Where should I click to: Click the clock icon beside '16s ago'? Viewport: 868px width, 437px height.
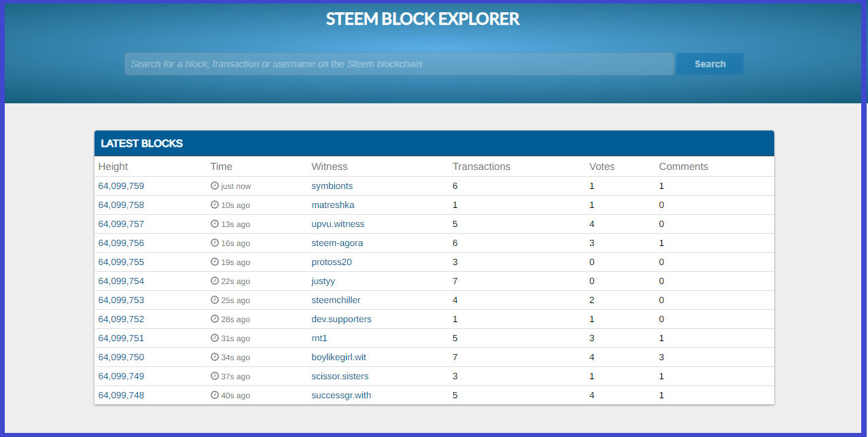tap(215, 243)
